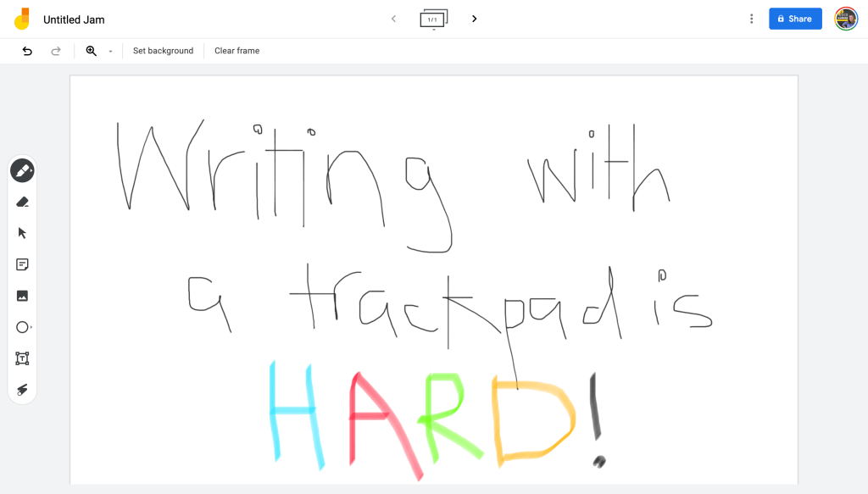Insert an image onto the frame
This screenshot has height=494, width=868.
(21, 296)
